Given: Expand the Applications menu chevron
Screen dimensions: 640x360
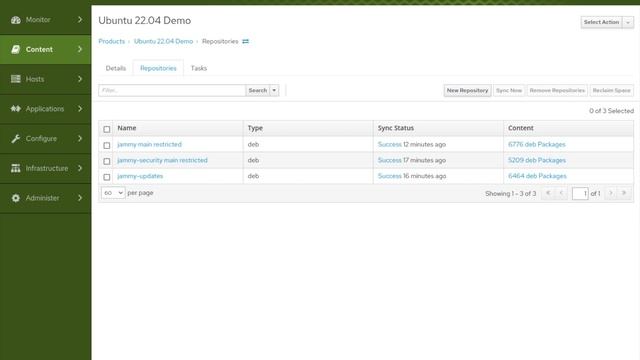Looking at the screenshot, I should click(x=80, y=109).
